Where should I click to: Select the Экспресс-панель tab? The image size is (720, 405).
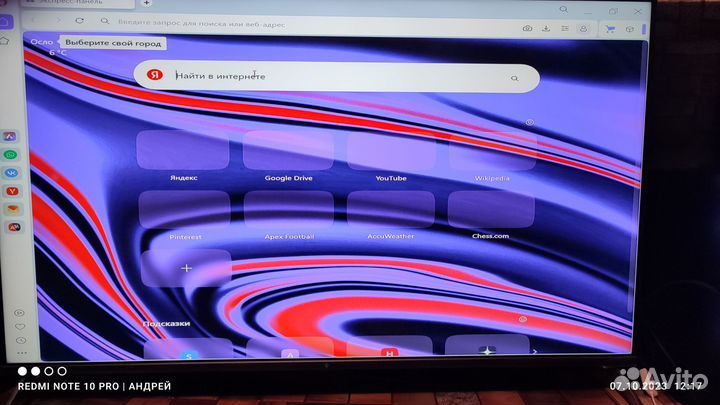tap(90, 3)
